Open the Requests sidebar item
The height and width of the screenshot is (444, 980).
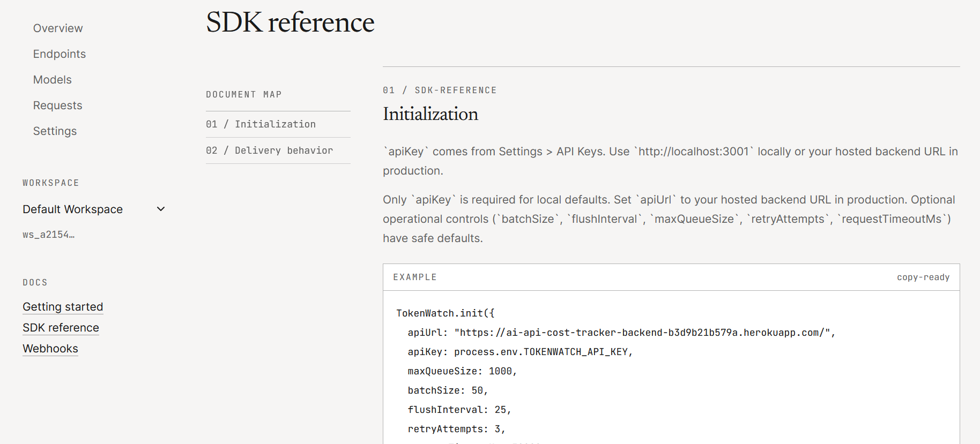58,106
